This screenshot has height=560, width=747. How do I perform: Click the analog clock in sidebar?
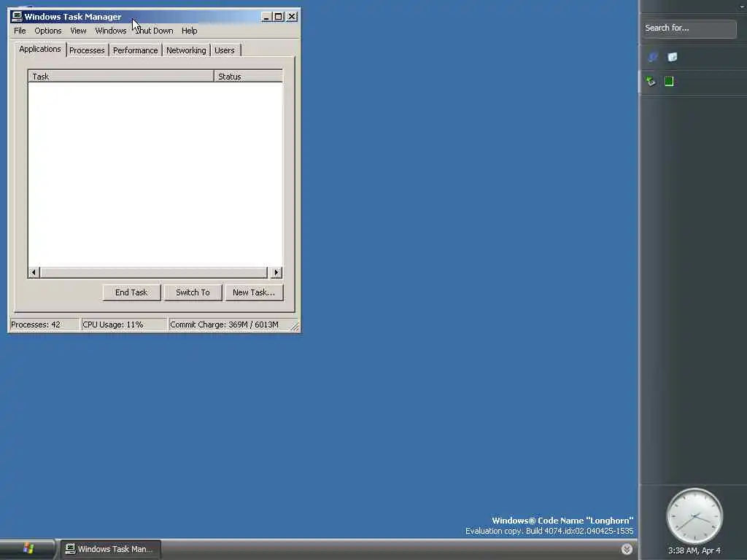pyautogui.click(x=694, y=516)
